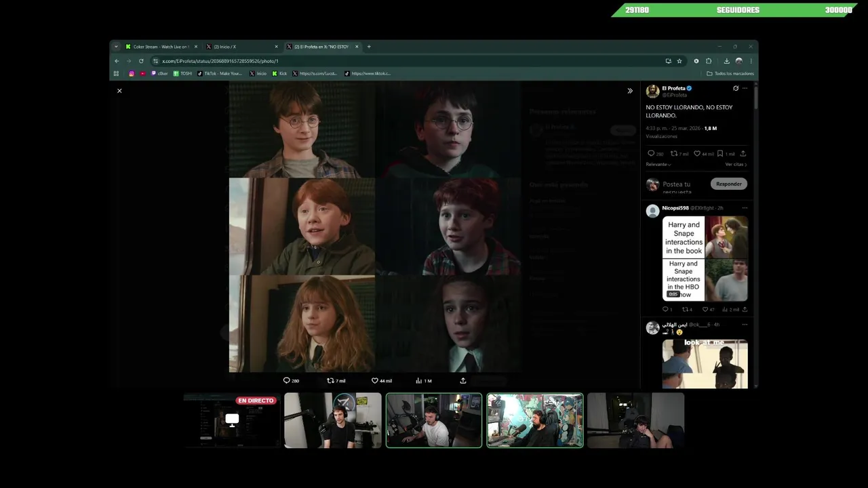Open the Relevante sort dropdown
Screen dimensions: 868x488
(x=658, y=165)
